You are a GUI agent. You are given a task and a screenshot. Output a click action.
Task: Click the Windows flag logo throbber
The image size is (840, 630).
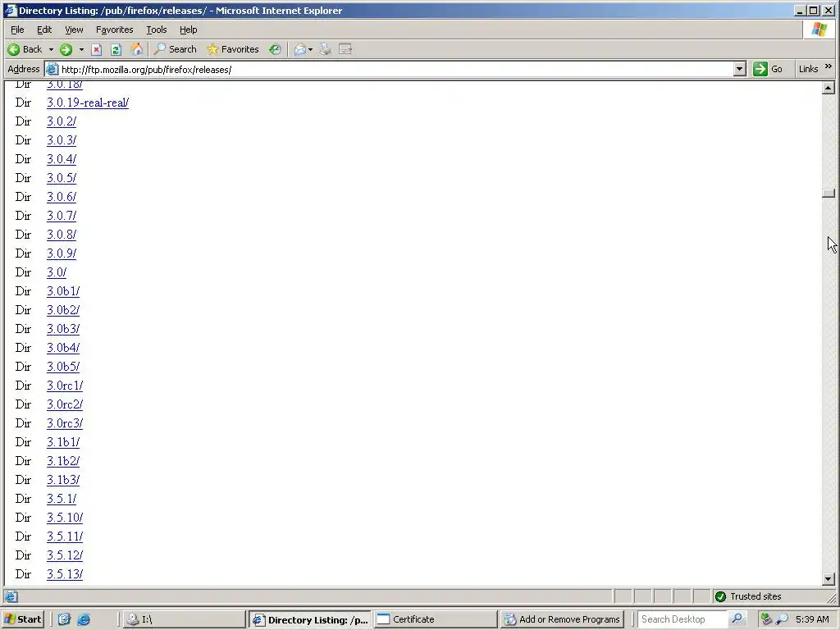(819, 30)
